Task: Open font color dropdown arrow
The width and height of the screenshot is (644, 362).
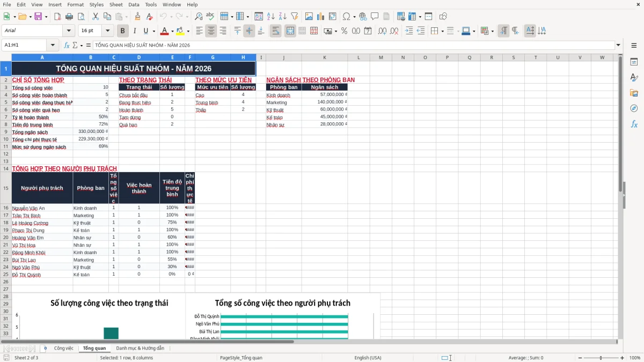Action: (172, 31)
